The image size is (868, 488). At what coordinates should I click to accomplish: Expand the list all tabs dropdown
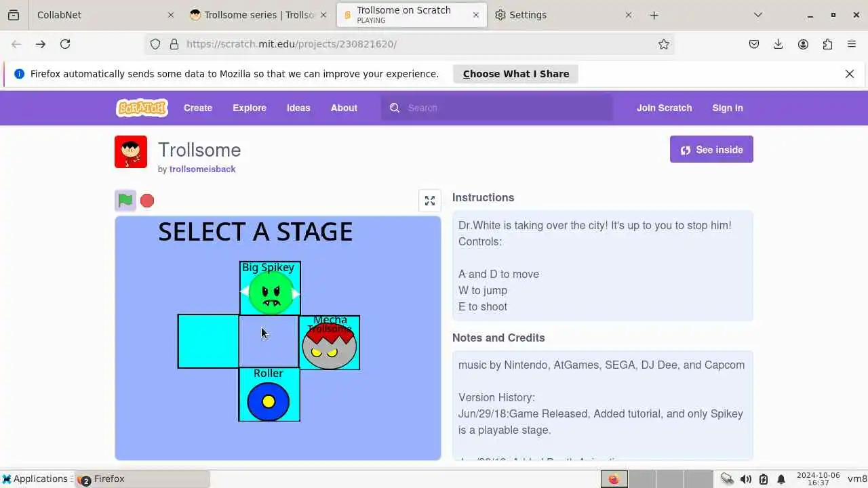758,15
